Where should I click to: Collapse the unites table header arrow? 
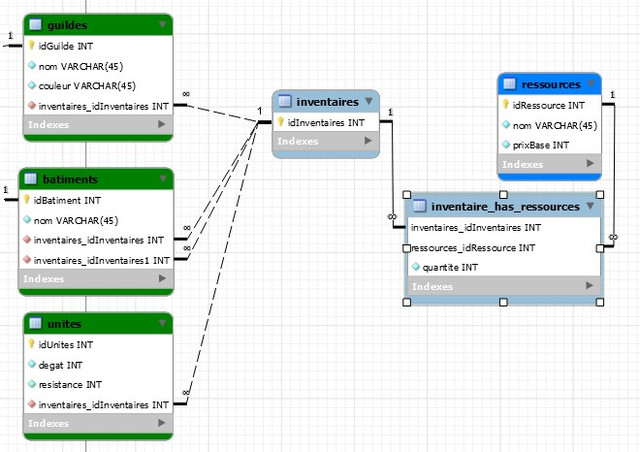point(162,323)
